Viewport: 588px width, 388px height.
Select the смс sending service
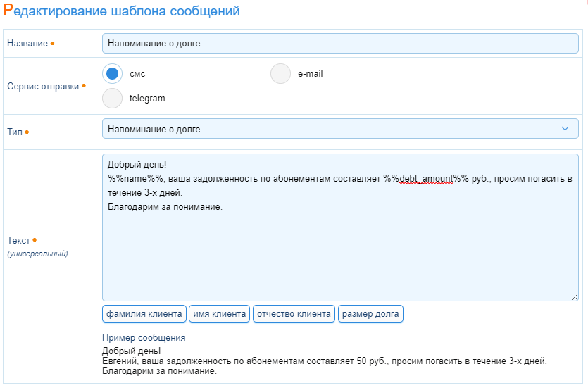coord(113,74)
